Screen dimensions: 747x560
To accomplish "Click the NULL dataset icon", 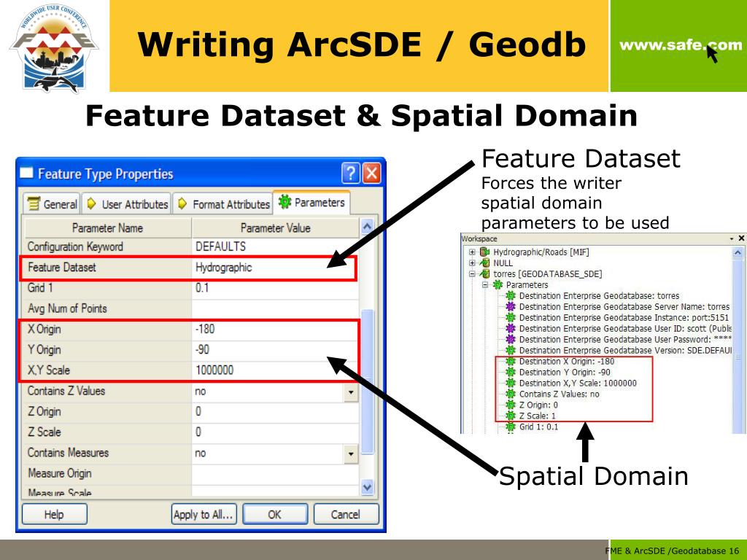I will pyautogui.click(x=484, y=262).
